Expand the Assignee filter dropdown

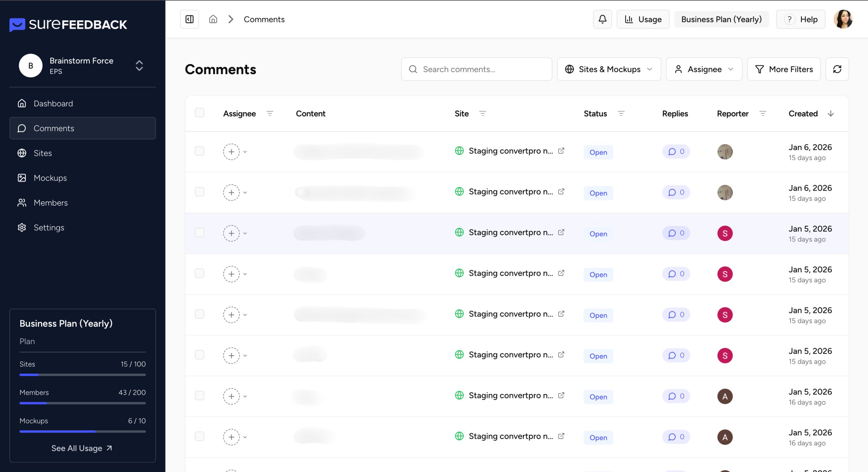(704, 69)
